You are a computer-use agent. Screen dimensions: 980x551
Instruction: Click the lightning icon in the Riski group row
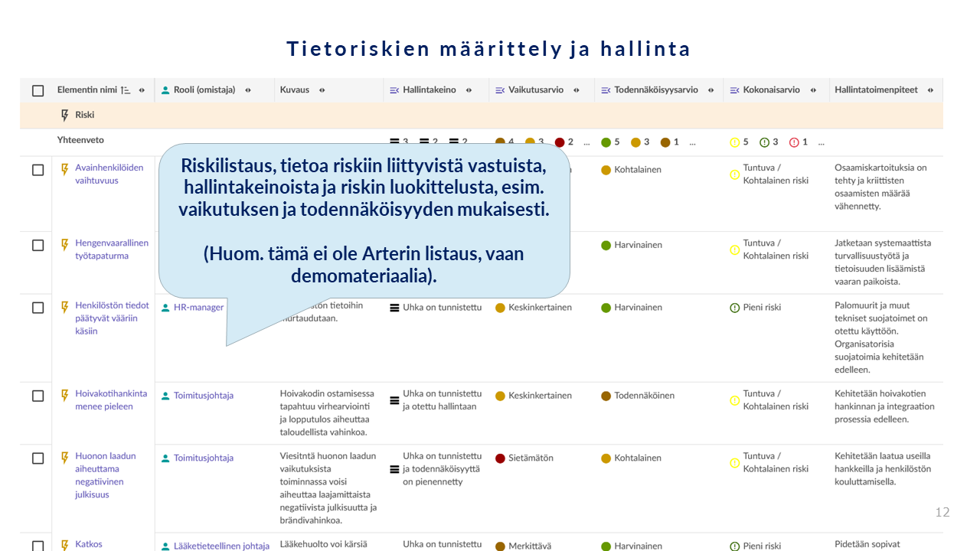(x=65, y=115)
